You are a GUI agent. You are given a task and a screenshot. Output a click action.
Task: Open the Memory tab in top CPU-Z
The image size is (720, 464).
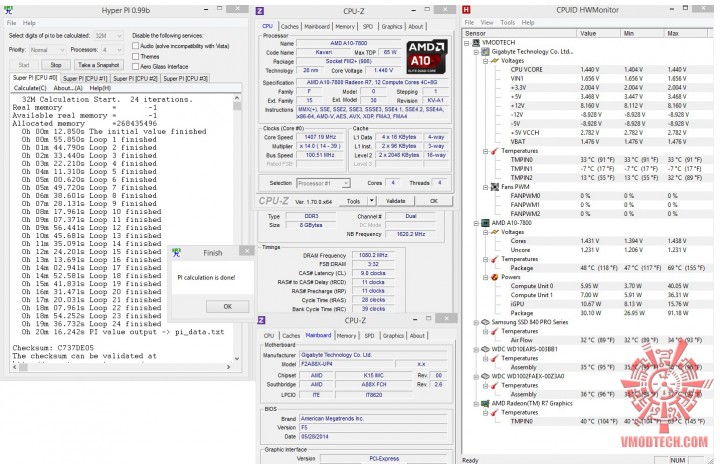[345, 27]
